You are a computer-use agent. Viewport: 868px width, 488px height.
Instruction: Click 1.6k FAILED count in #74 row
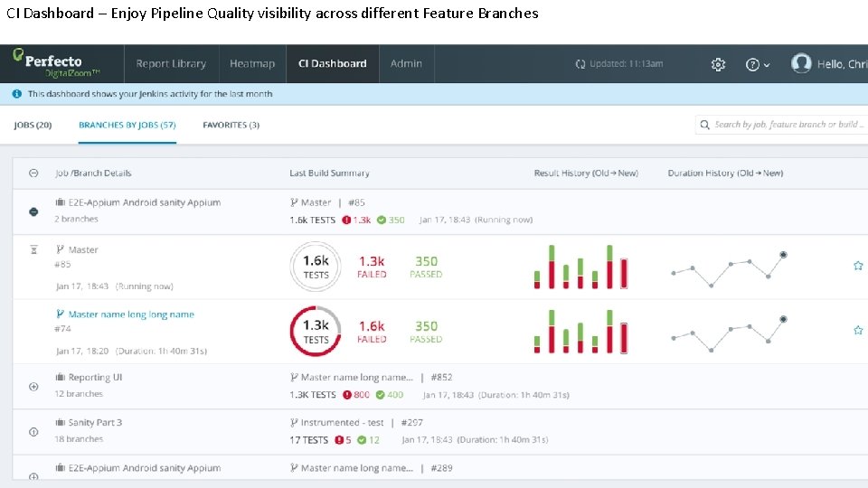point(372,331)
